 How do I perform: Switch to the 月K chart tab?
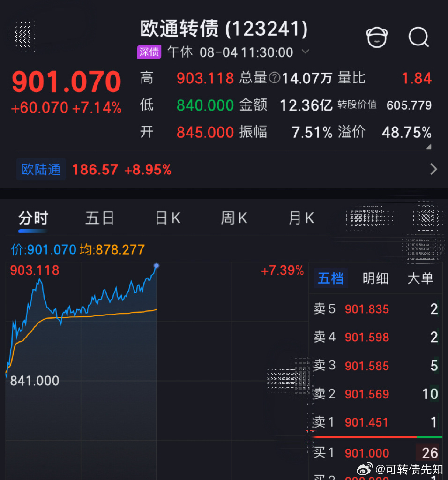click(301, 218)
